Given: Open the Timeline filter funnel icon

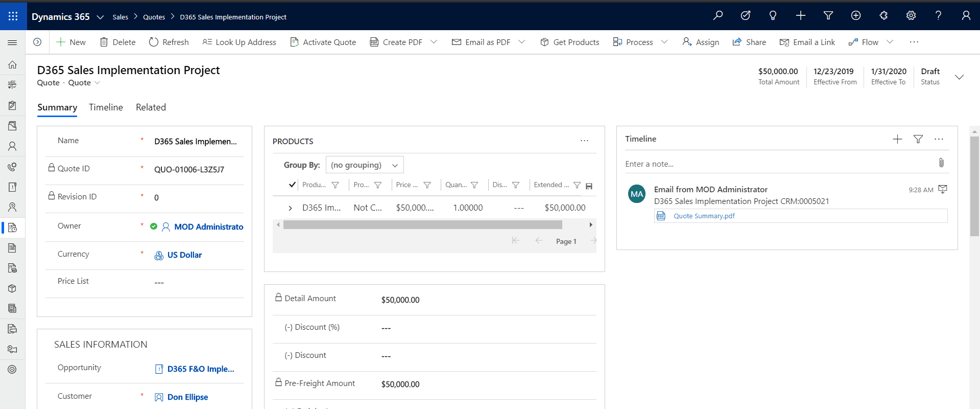Looking at the screenshot, I should click(918, 139).
